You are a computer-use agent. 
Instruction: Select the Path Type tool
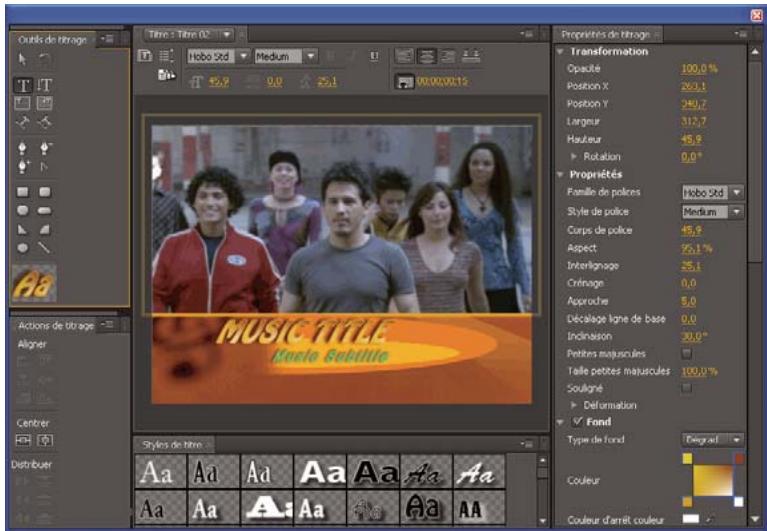coord(23,123)
